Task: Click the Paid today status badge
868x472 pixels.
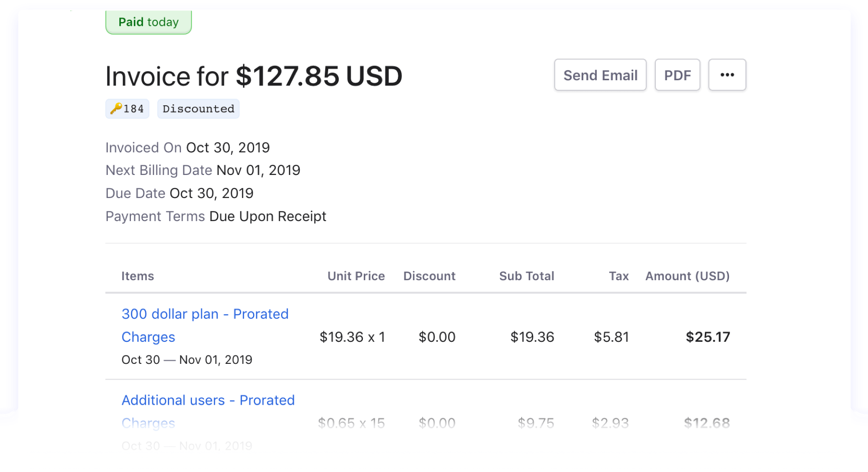Action: pos(148,22)
